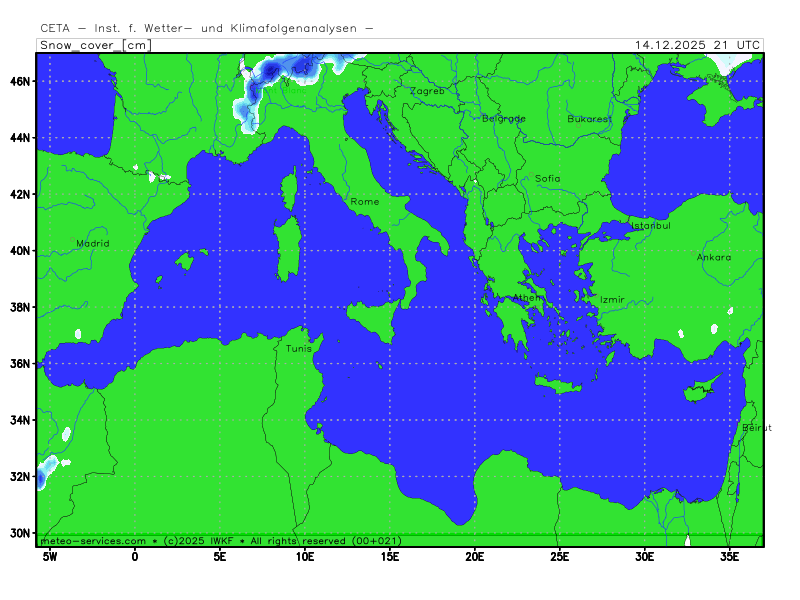The width and height of the screenshot is (800, 600).
Task: Click the CETA institute header text
Action: point(207,29)
